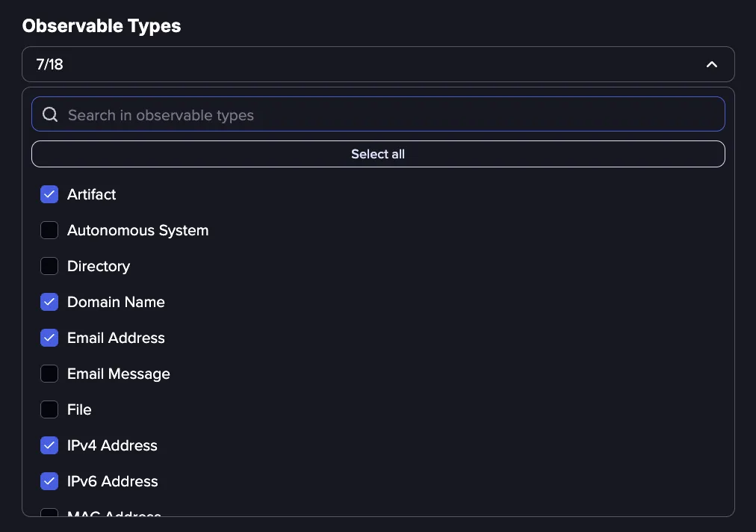Click the IPv6 Address label

112,481
